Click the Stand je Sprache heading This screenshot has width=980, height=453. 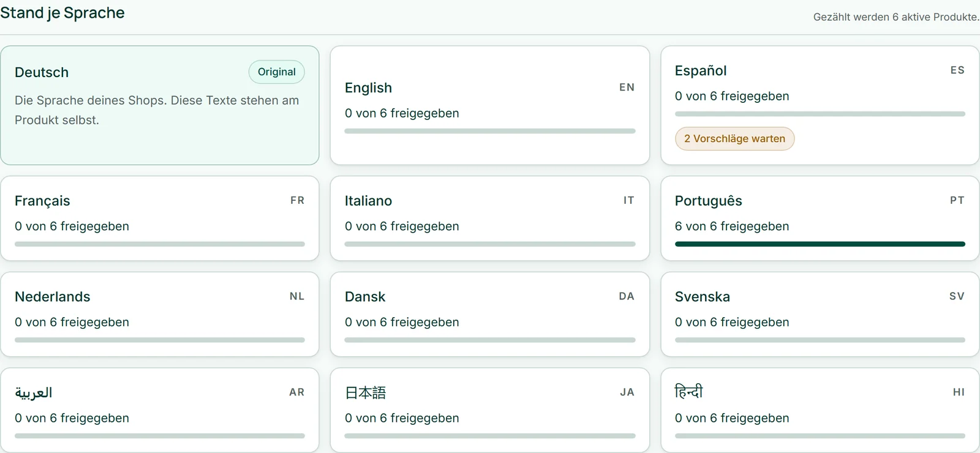62,13
